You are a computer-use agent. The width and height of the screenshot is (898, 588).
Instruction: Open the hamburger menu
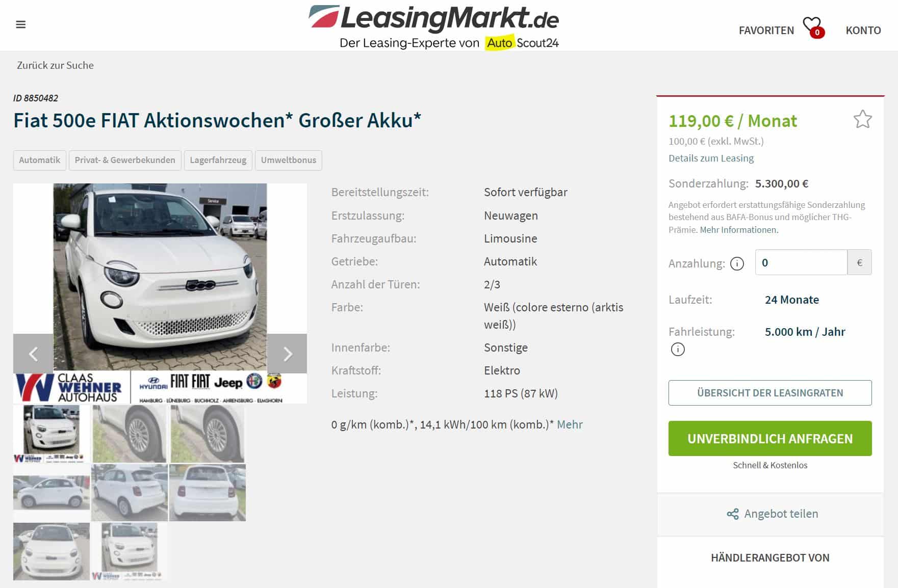20,24
